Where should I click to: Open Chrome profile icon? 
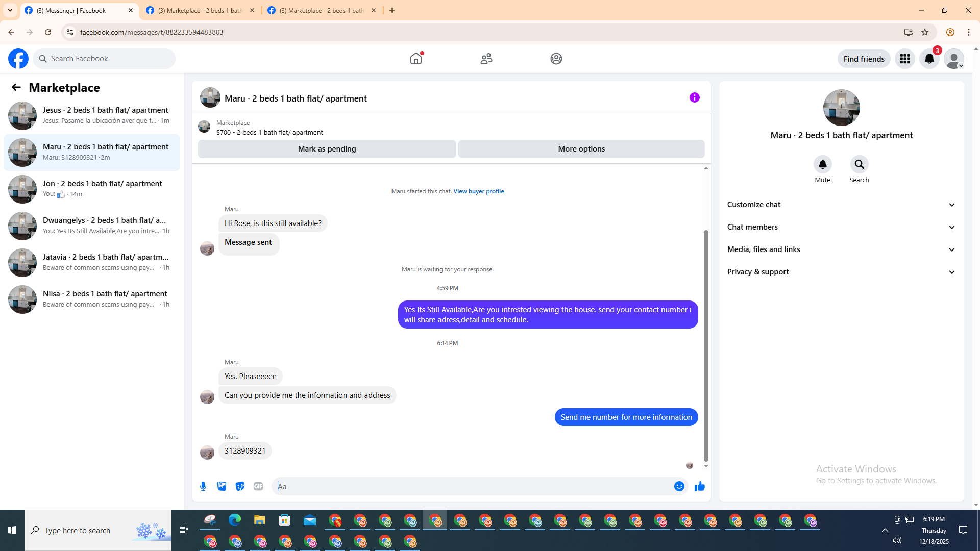pos(950,32)
